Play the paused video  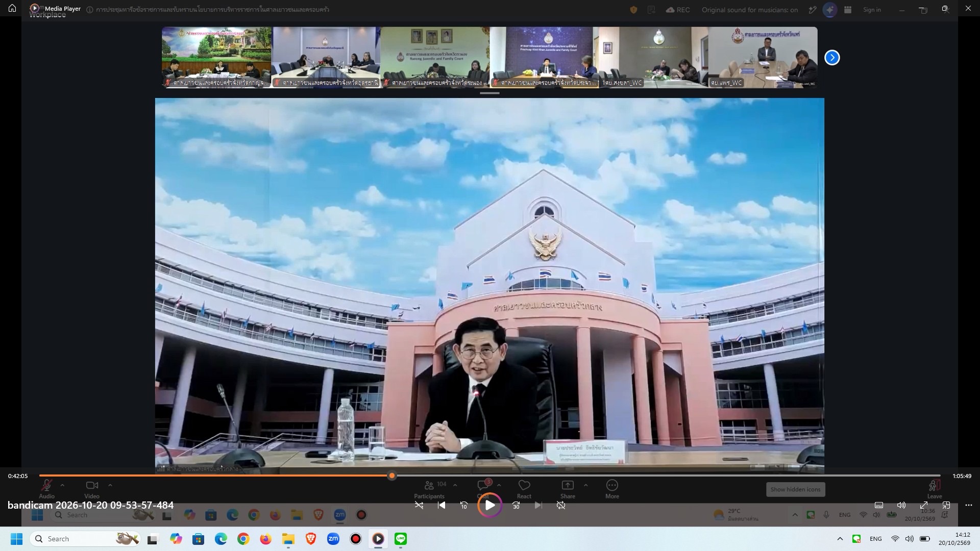point(489,505)
